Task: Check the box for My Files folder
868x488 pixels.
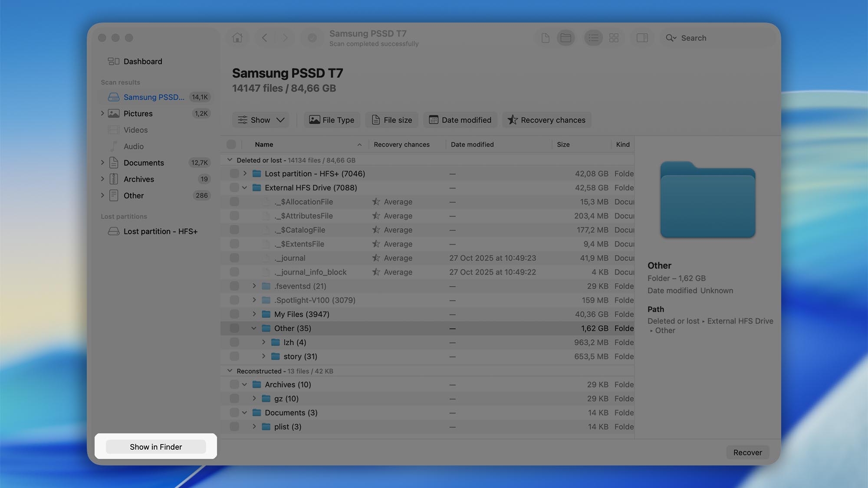Action: click(234, 314)
